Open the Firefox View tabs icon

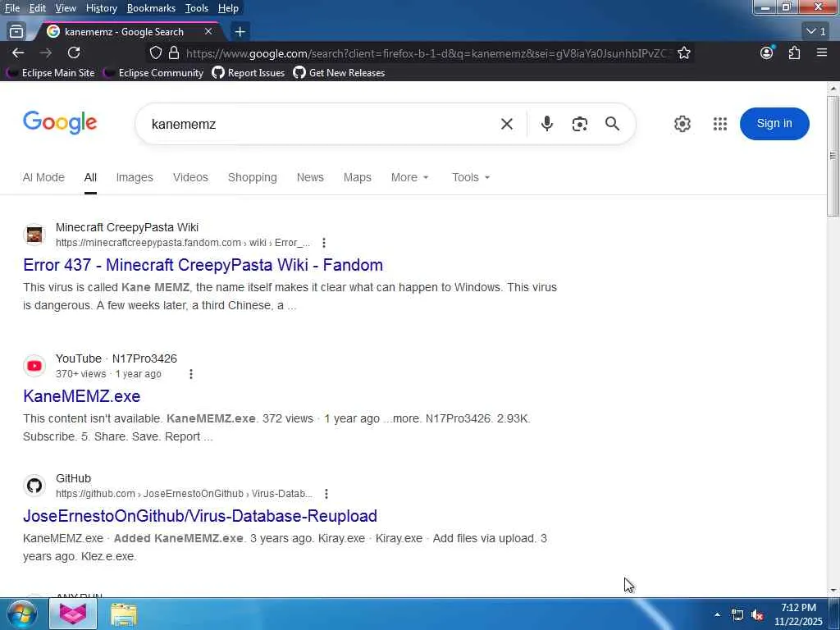(16, 32)
